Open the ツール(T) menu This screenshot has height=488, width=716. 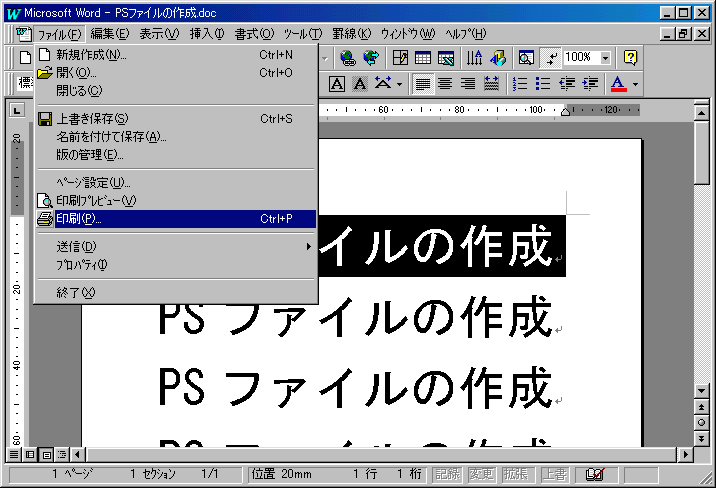(303, 34)
